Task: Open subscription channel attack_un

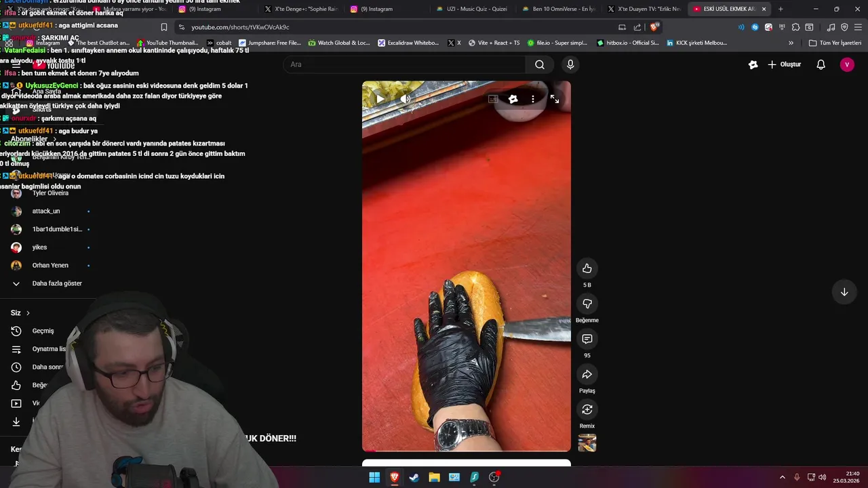Action: point(45,211)
